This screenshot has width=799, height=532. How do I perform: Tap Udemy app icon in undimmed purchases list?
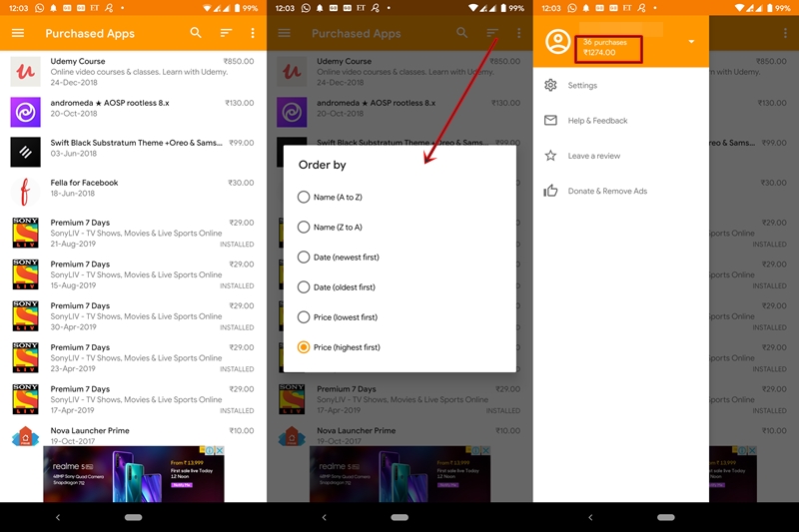tap(26, 71)
